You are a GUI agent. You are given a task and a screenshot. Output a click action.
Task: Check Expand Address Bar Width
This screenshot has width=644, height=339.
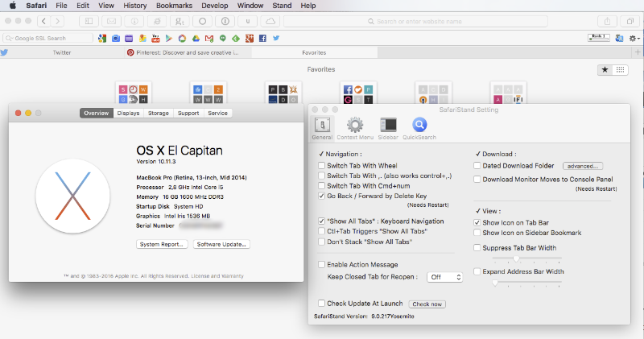pos(477,271)
